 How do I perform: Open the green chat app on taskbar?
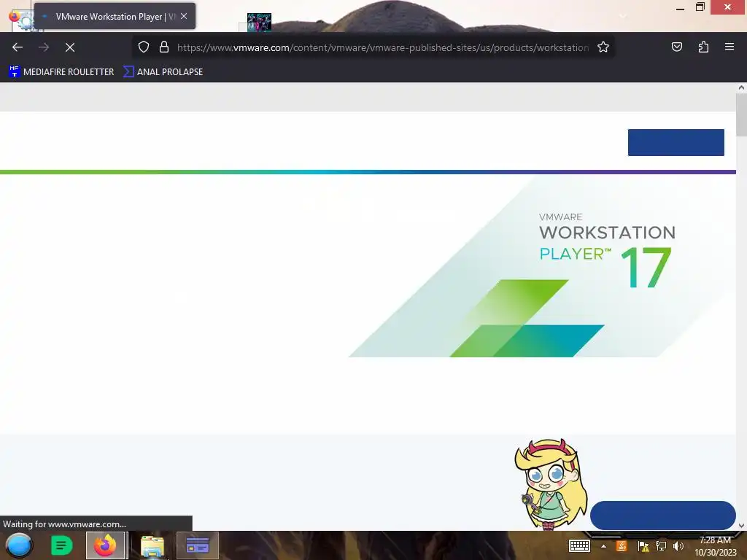coord(61,545)
